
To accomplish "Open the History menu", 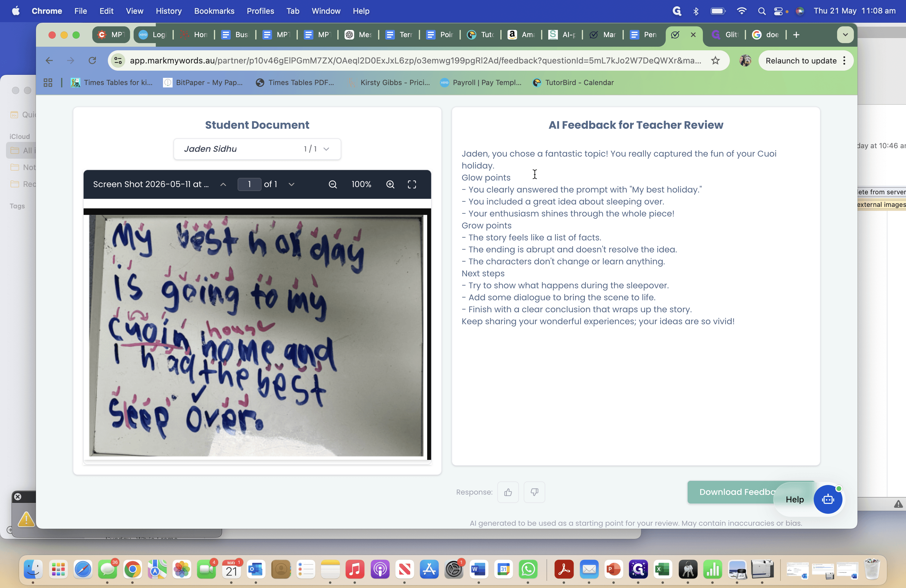I will click(168, 11).
